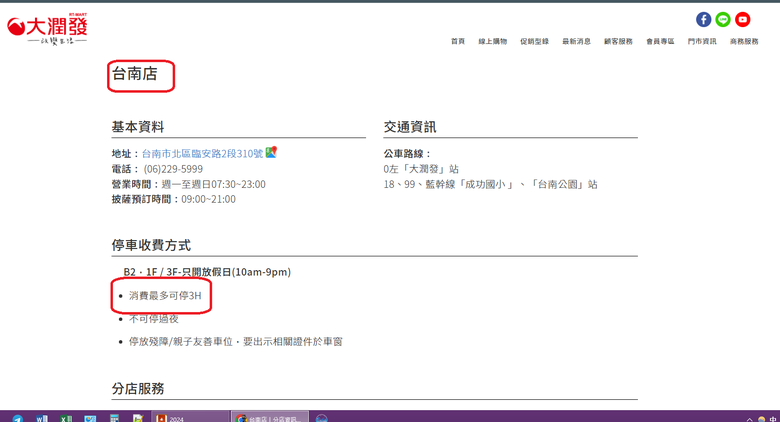
Task: Open the green LINE icon
Action: tap(723, 19)
